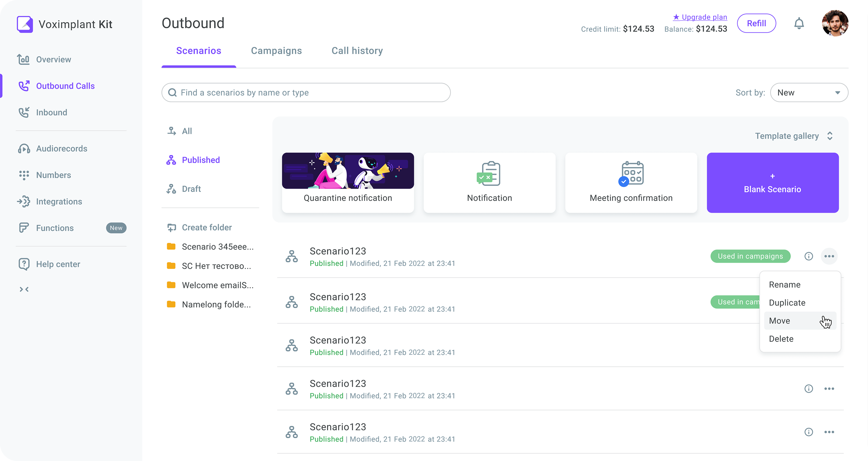Open three-dot menu of last Scenario123 row

[x=829, y=432]
